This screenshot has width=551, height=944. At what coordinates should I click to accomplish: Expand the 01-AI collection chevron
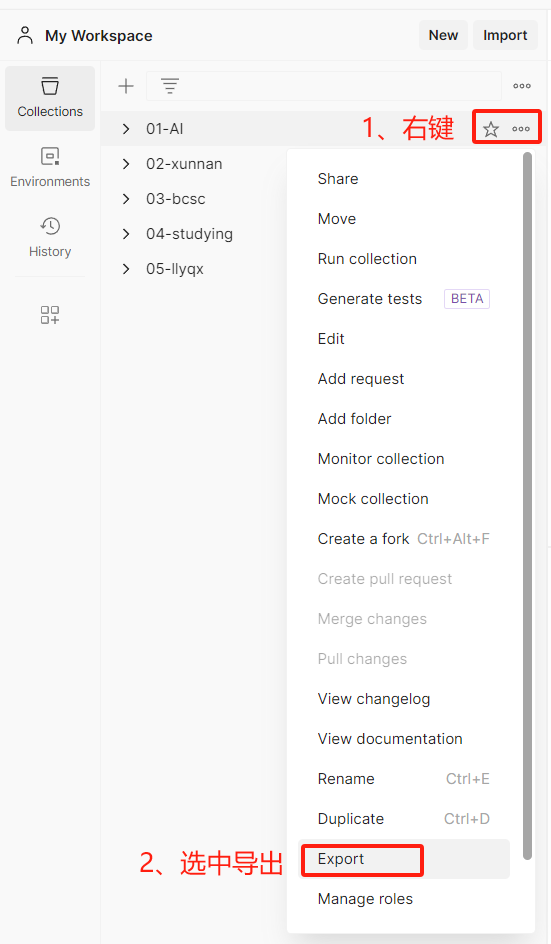pyautogui.click(x=126, y=129)
